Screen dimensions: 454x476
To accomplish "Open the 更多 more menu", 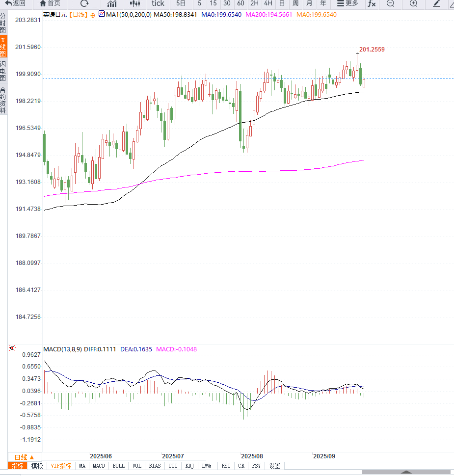I will tap(348, 3).
